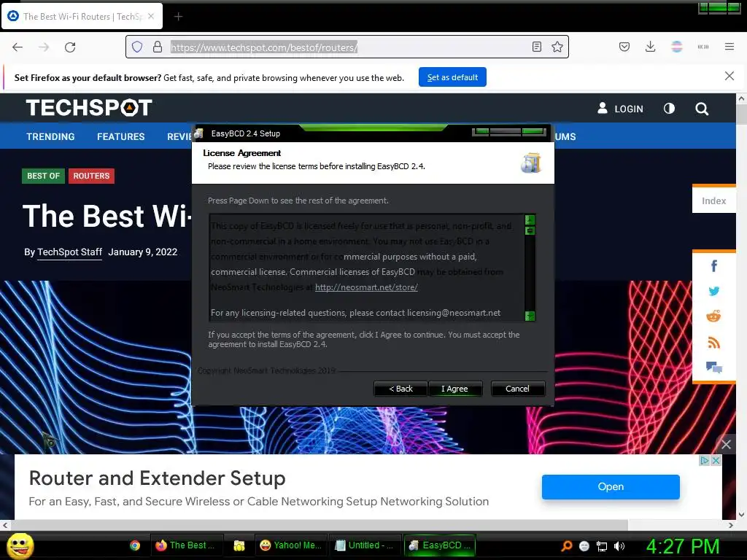The width and height of the screenshot is (747, 560).
Task: Launch Chrome from the taskbar
Action: click(x=135, y=545)
